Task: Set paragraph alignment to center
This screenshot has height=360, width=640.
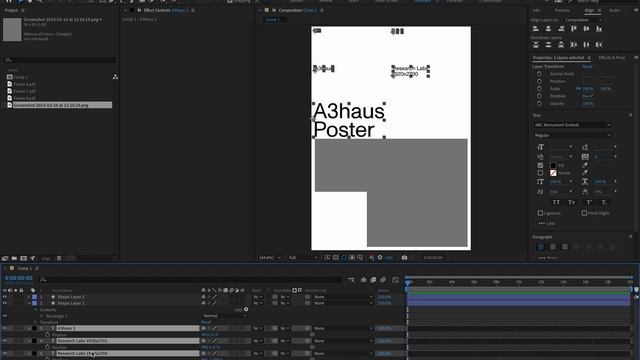Action: 553,247
